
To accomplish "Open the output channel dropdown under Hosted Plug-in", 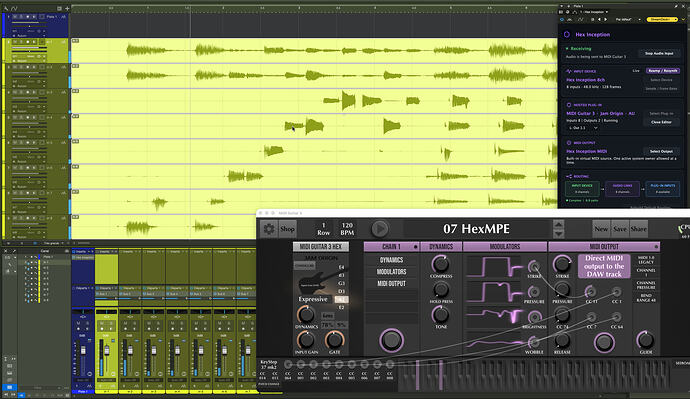I will pyautogui.click(x=583, y=128).
